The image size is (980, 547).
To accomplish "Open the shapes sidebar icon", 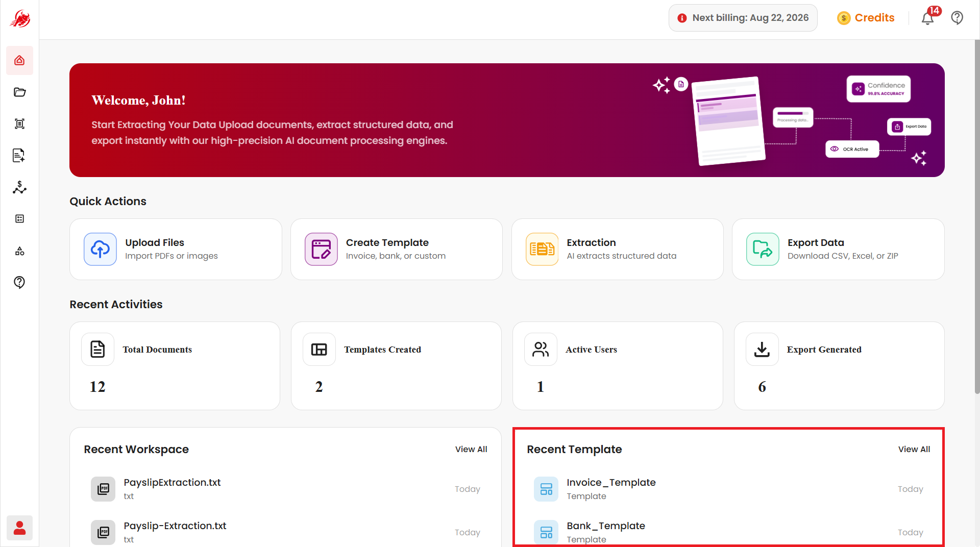I will click(19, 251).
